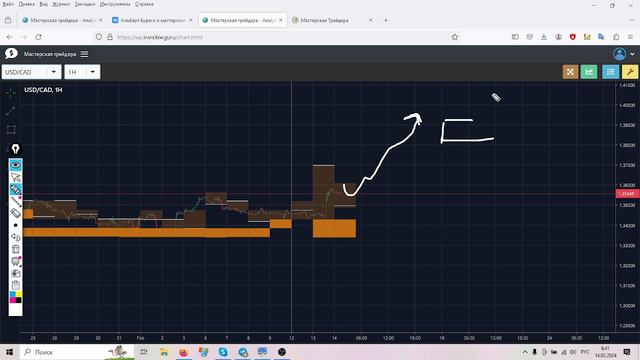This screenshot has width=640, height=360.
Task: Open the Инструменты menu
Action: [x=115, y=4]
